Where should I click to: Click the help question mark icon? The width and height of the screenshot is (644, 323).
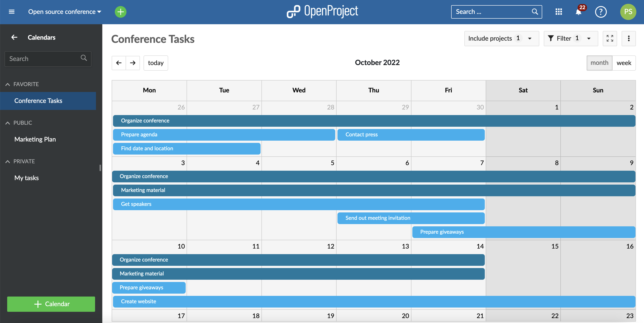click(601, 11)
